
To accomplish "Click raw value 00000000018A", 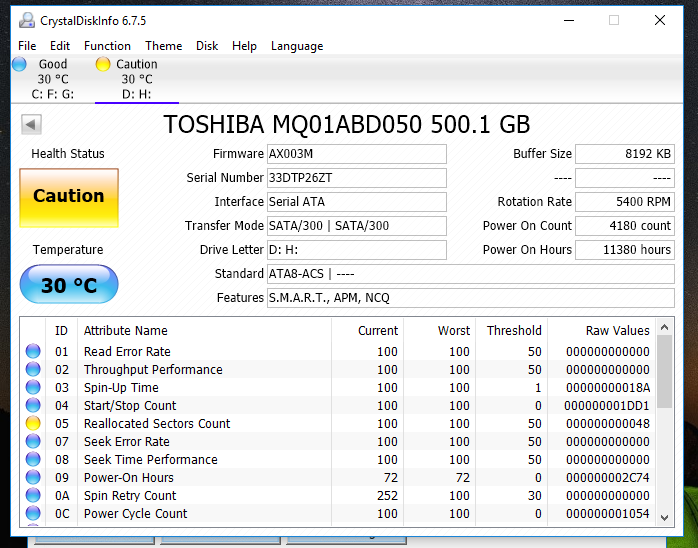I will coord(608,388).
